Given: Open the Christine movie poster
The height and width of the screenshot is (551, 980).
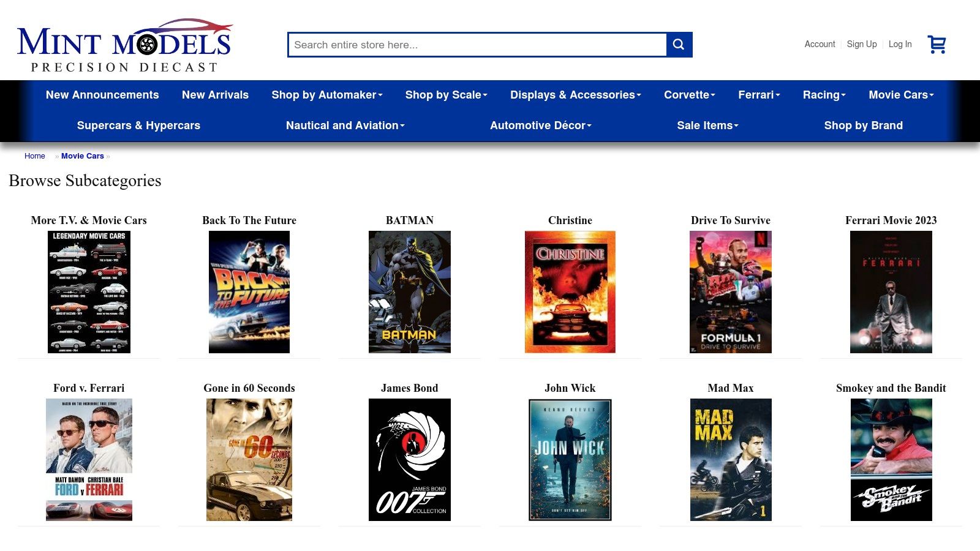Looking at the screenshot, I should point(570,292).
